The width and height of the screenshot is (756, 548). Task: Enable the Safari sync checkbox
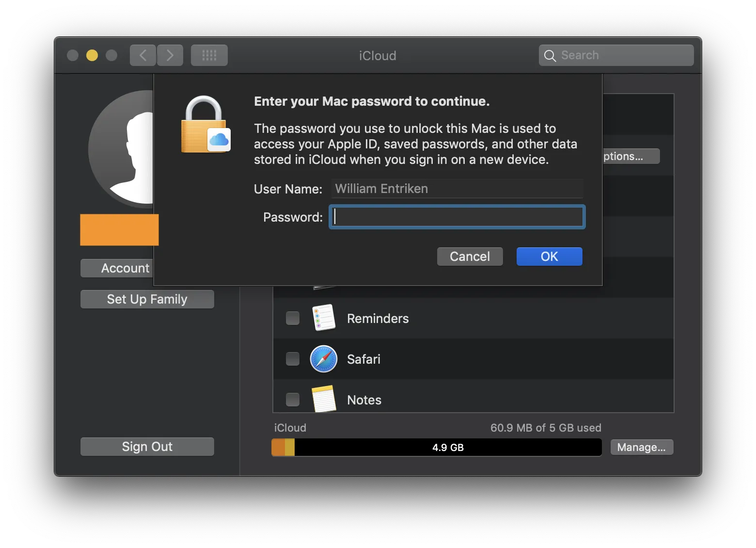[x=293, y=359]
